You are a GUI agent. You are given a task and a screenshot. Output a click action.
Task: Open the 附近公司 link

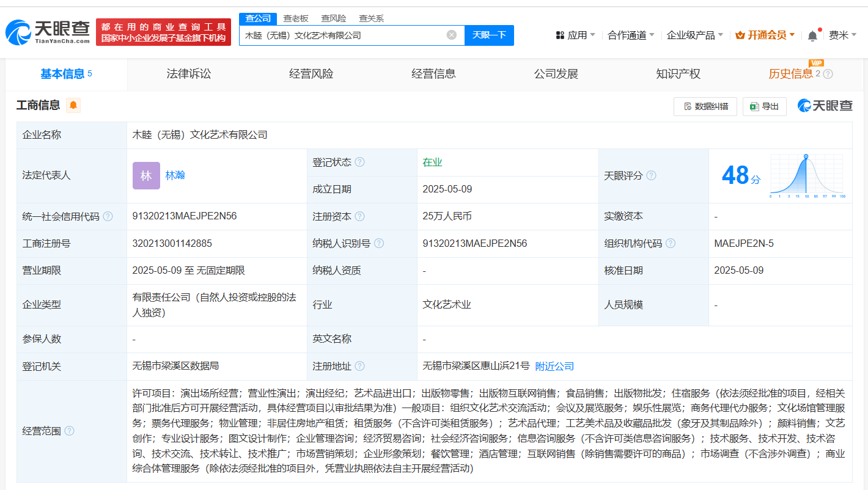554,366
